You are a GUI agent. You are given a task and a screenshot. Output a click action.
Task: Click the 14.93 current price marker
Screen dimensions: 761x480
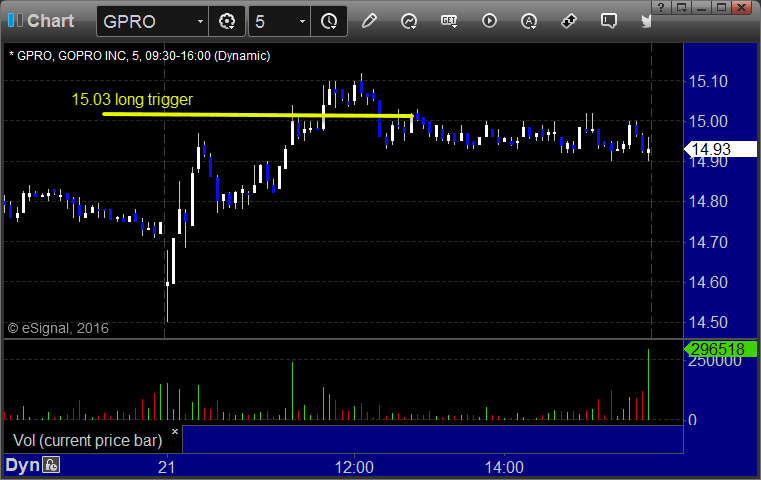(x=720, y=149)
